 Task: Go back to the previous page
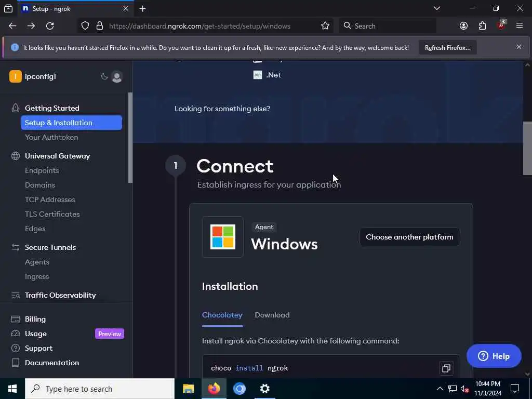tap(12, 26)
